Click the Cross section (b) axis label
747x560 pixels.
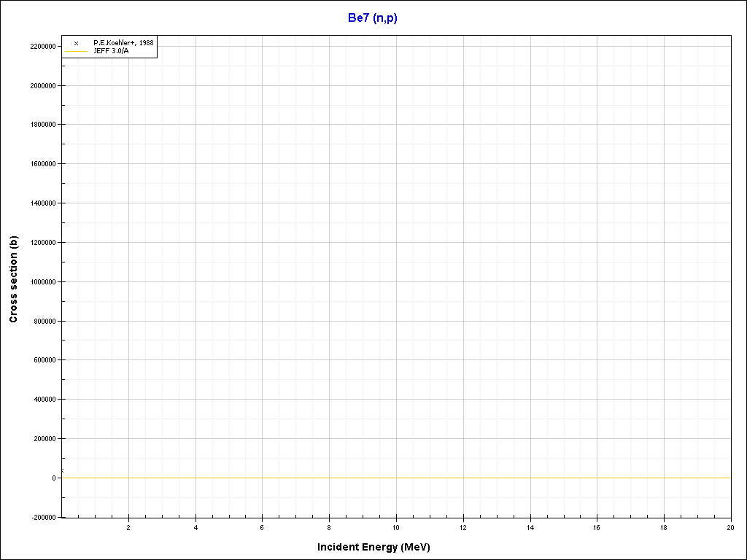[13, 279]
